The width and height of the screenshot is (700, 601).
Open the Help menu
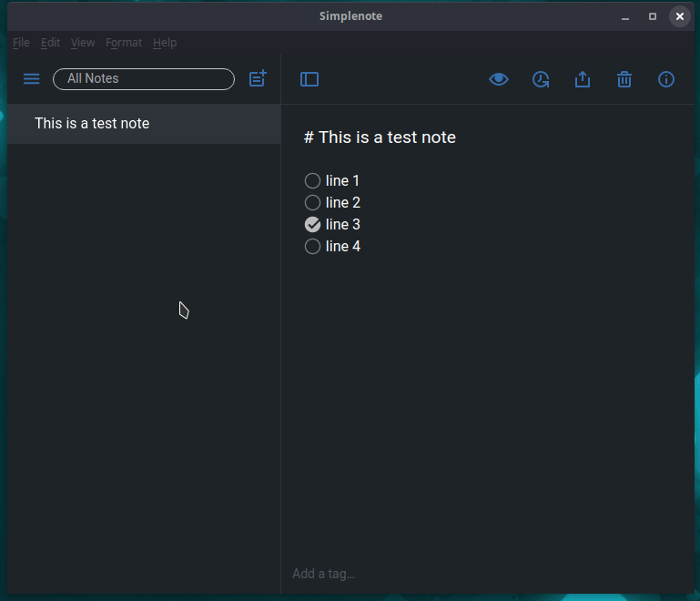click(165, 43)
